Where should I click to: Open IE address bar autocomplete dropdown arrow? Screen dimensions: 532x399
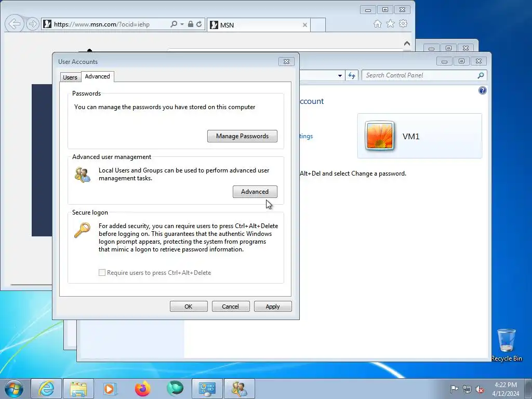point(182,24)
